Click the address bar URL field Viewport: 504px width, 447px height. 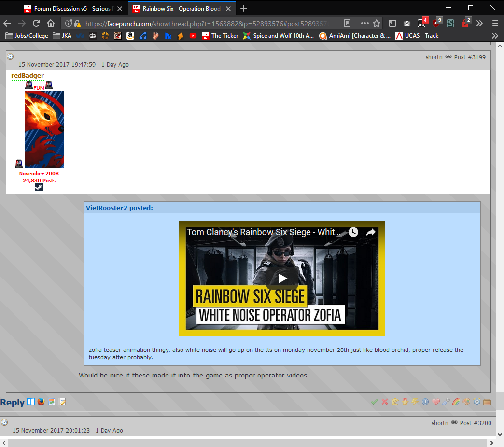point(206,24)
